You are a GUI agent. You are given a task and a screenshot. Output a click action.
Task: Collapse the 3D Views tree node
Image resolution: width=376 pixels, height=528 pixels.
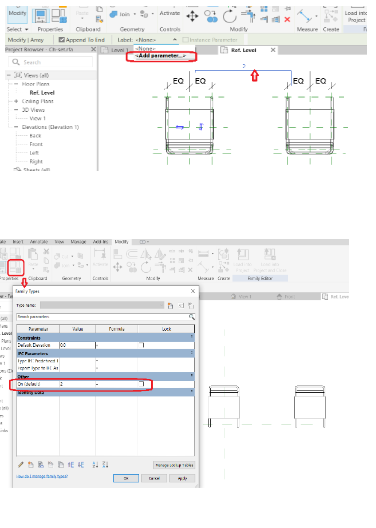16,110
